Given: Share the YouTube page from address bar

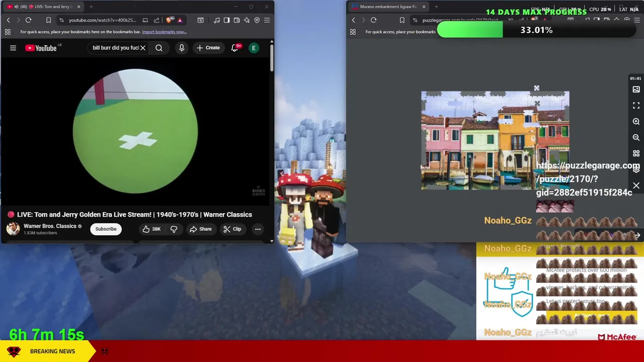Looking at the screenshot, I should [156, 20].
